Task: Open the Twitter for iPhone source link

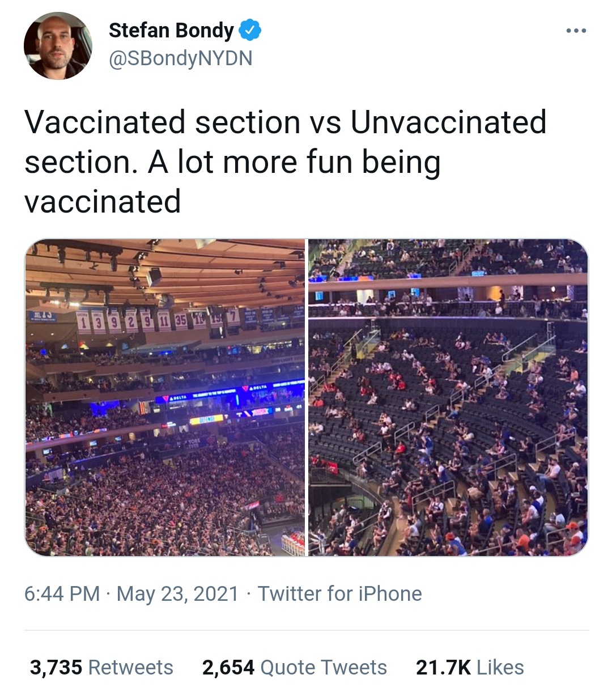Action: click(x=339, y=593)
